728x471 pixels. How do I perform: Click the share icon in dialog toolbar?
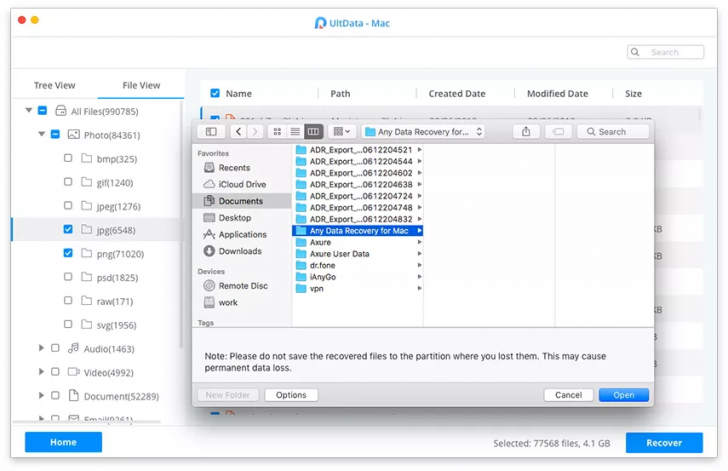[x=526, y=132]
